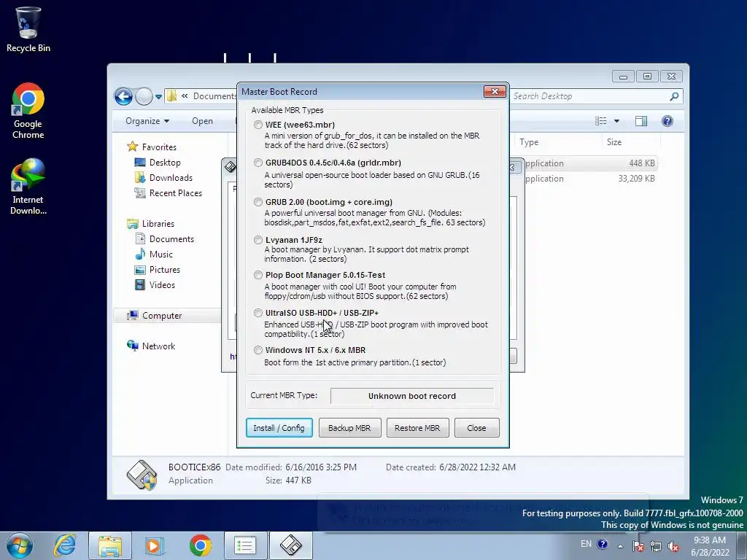This screenshot has width=747, height=560.
Task: Switch to BOOTICE floppy taskbar button
Action: coord(291,545)
